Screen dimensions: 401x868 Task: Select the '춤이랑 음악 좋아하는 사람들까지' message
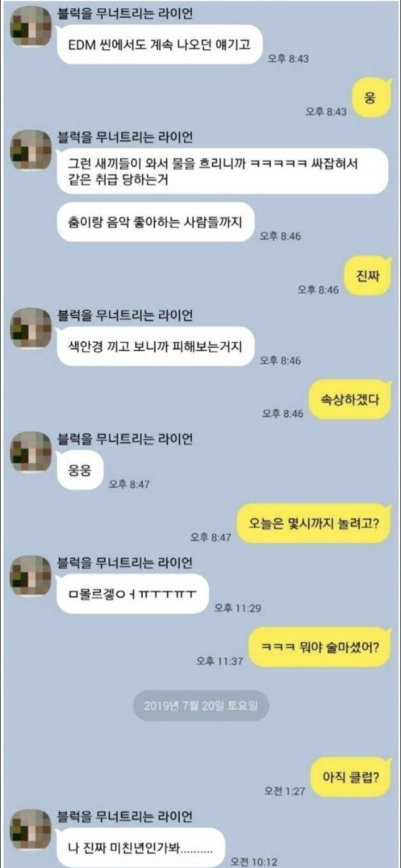tap(156, 221)
